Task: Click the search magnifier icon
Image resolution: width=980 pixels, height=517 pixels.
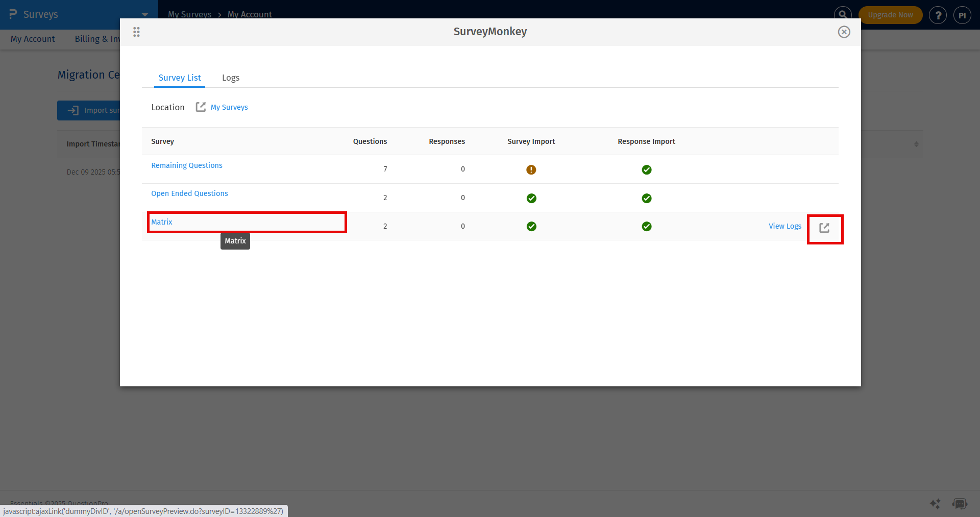Action: [843, 15]
